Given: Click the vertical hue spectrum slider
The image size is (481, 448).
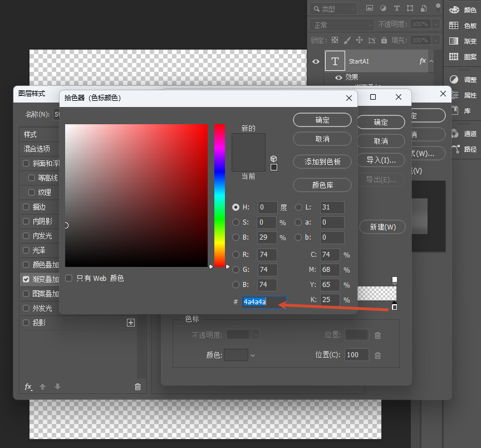Looking at the screenshot, I should tap(220, 196).
